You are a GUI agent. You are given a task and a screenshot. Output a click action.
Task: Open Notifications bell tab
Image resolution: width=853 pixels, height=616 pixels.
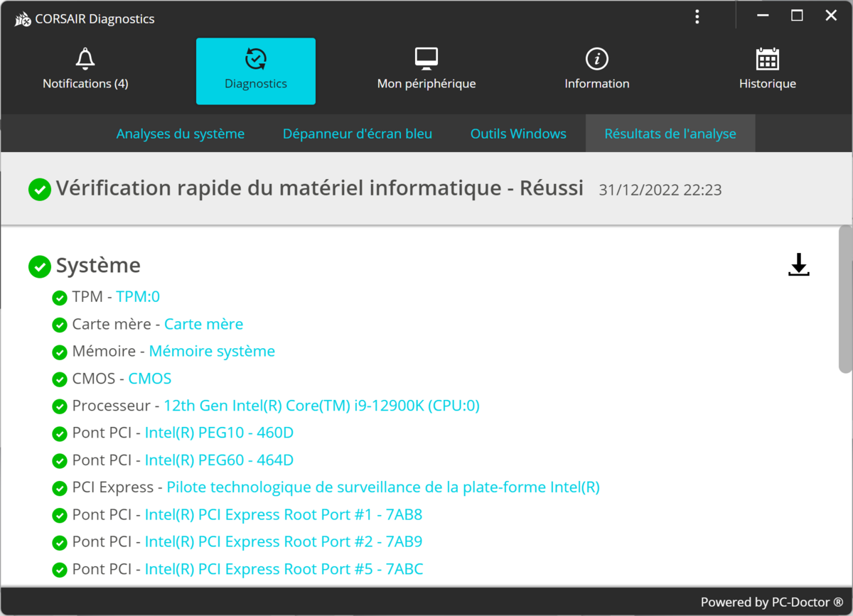(x=85, y=71)
